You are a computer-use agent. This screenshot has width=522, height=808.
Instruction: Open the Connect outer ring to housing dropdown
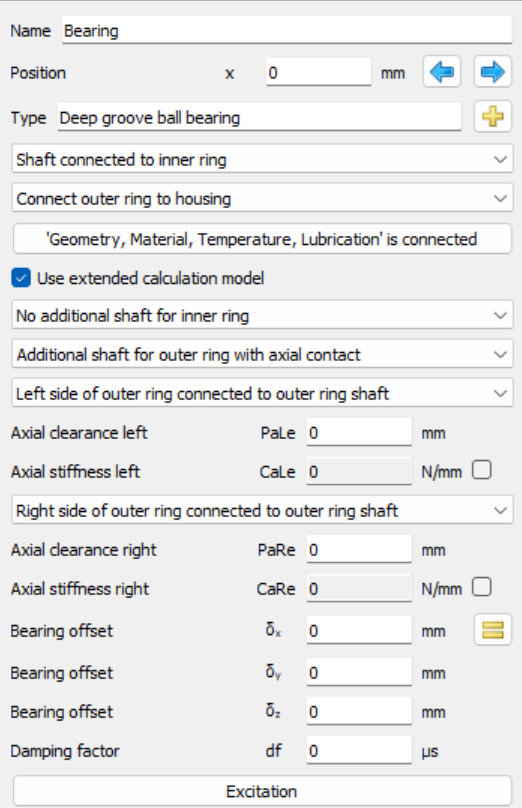click(x=262, y=198)
